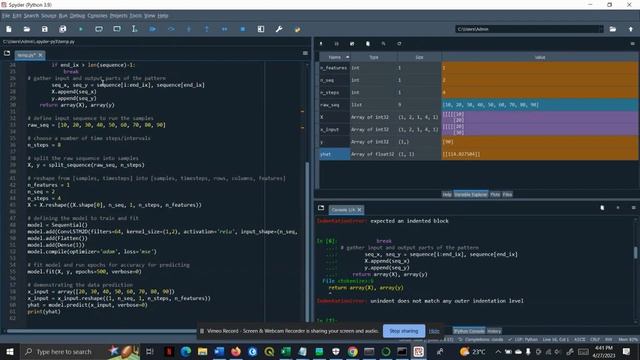
Task: Close the Console 1/A tab
Action: coord(359,210)
